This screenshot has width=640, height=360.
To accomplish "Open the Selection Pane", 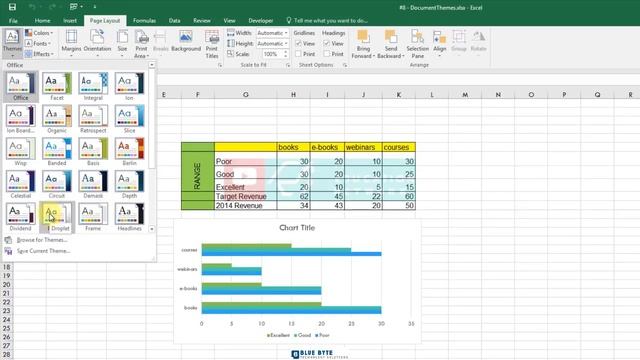I will (x=417, y=43).
